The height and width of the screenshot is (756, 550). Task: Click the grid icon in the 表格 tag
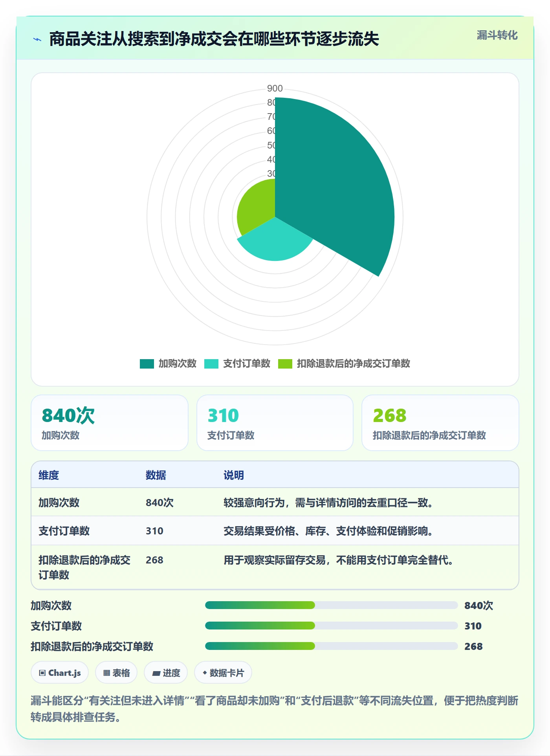coord(106,673)
